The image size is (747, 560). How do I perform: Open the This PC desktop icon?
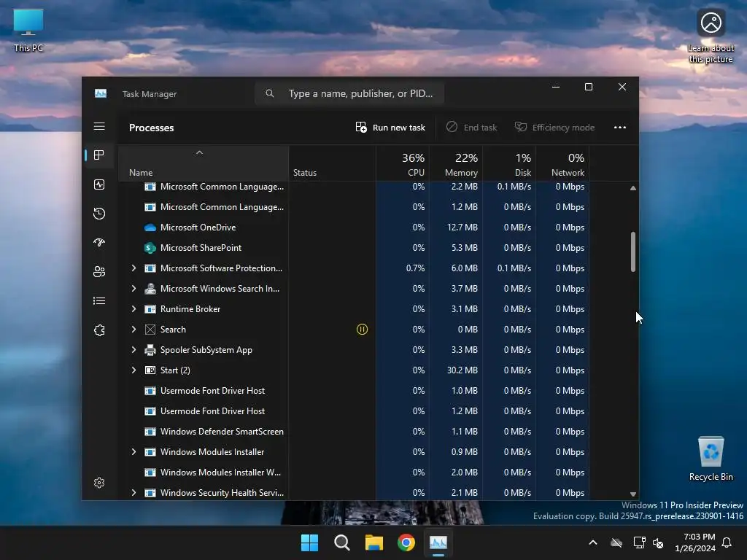coord(28,30)
